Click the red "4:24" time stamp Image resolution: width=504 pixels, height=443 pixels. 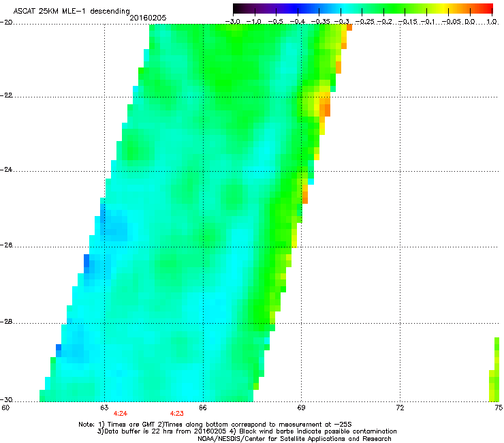coord(121,414)
